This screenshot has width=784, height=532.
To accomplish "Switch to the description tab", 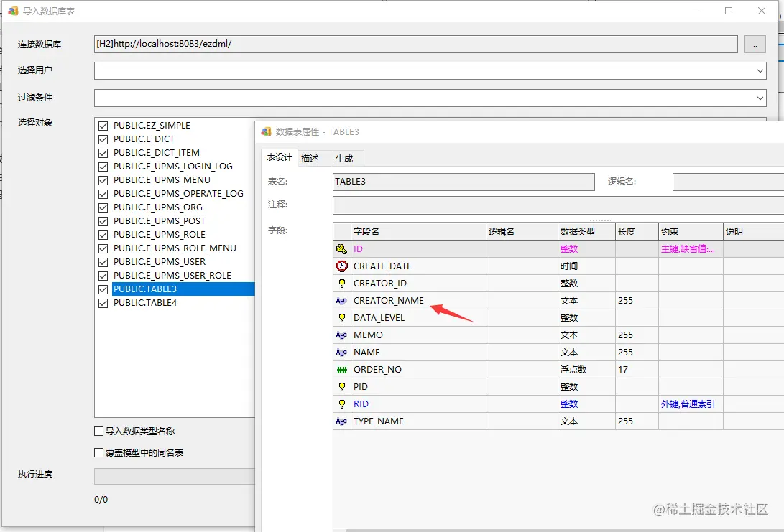I will tap(310, 159).
